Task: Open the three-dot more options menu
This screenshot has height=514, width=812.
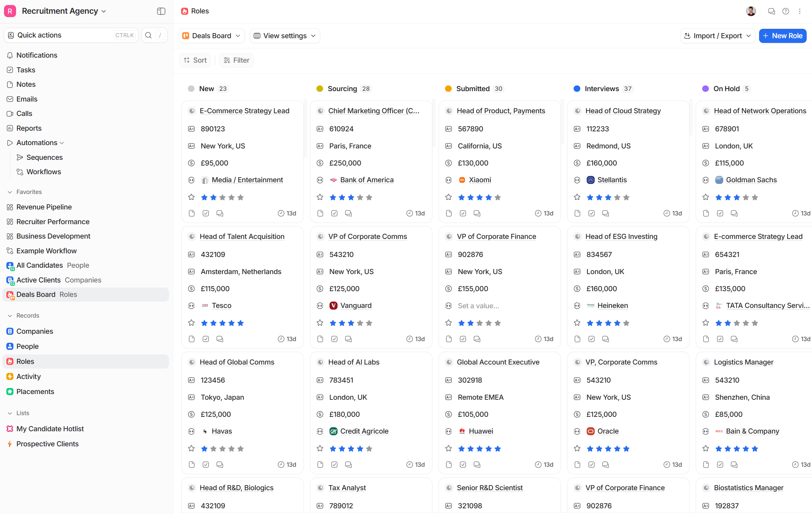Action: click(x=800, y=11)
